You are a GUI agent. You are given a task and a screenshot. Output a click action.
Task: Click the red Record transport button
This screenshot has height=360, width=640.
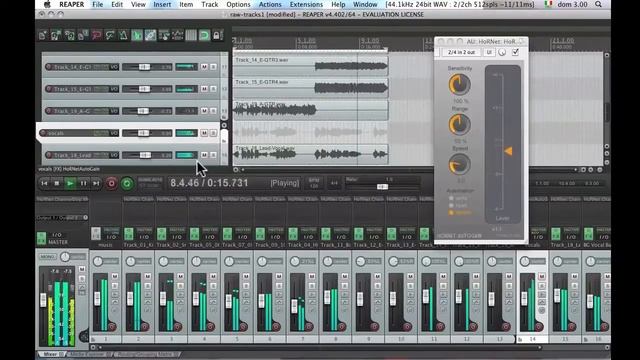[111, 184]
